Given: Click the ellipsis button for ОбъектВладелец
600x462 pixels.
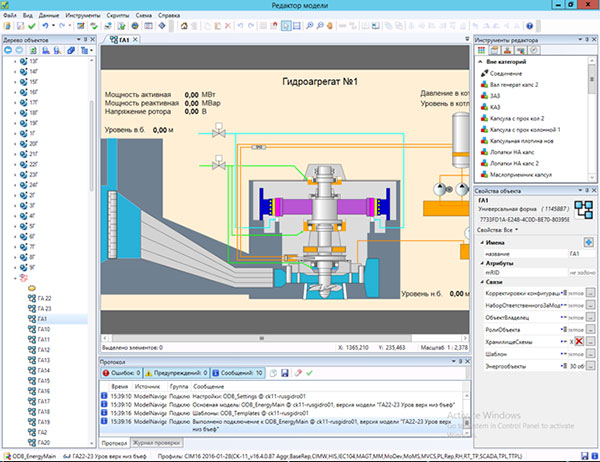Looking at the screenshot, I should pyautogui.click(x=590, y=317).
